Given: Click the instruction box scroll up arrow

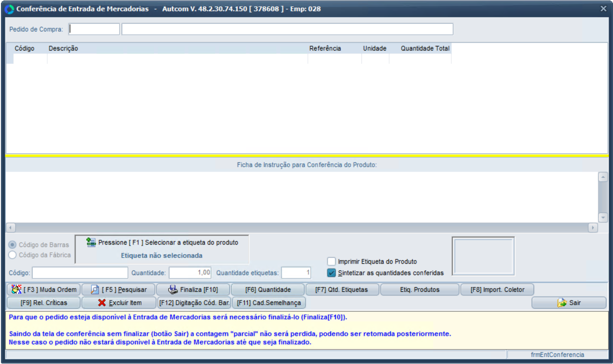Looking at the screenshot, I should click(x=603, y=177).
